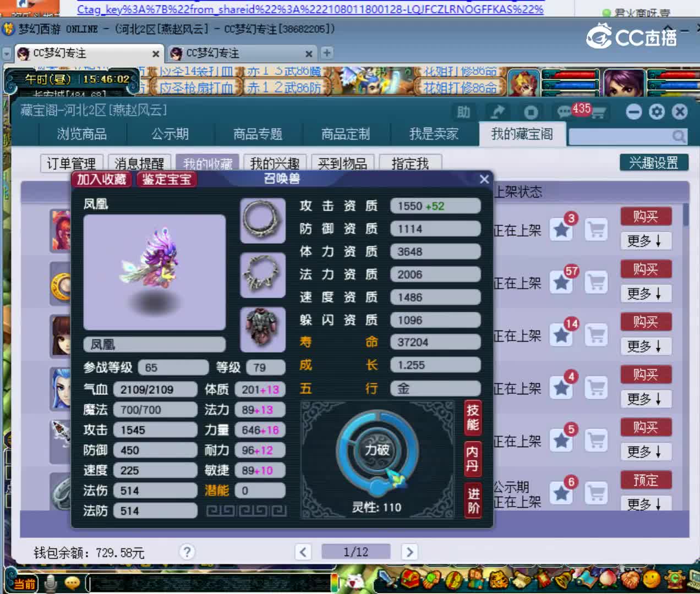The width and height of the screenshot is (700, 594).
Task: Toggle the favorite star showing 3
Action: tap(561, 230)
